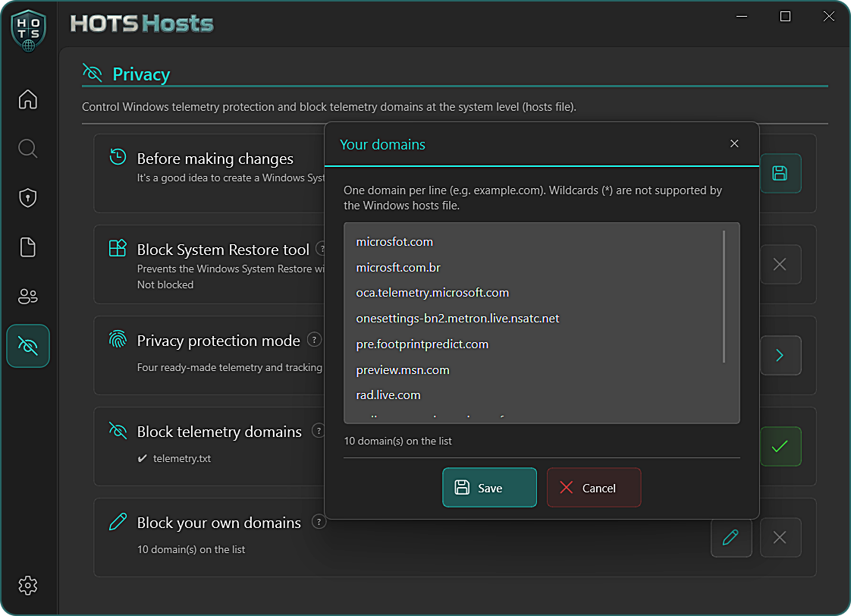Select preview.msn.com line
The height and width of the screenshot is (616, 851).
pos(403,370)
